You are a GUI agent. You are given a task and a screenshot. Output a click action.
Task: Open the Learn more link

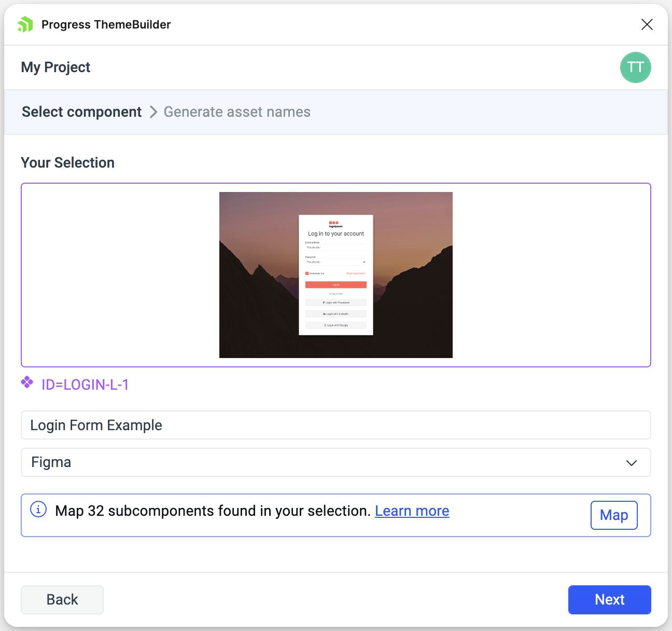(412, 511)
